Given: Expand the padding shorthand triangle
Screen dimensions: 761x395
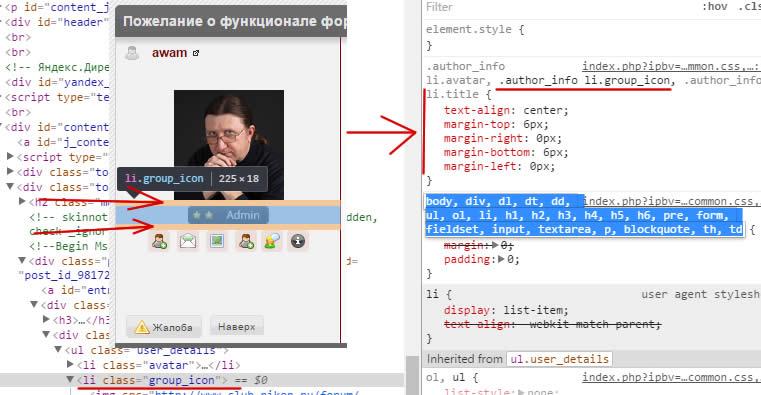Looking at the screenshot, I should coord(501,260).
